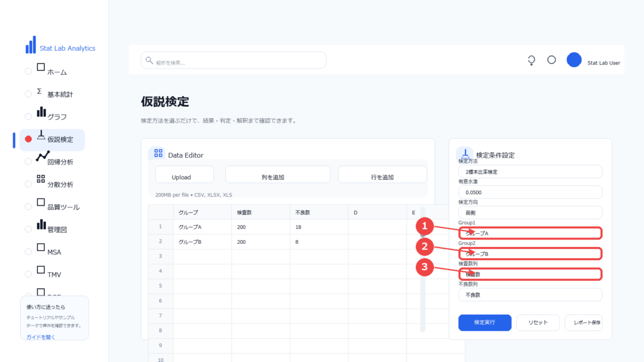Click the D column header

377,212
